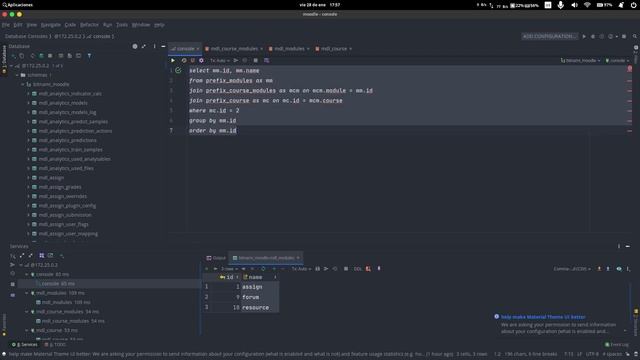Open the Services tool window button at bottom
The width and height of the screenshot is (640, 360).
click(25, 344)
